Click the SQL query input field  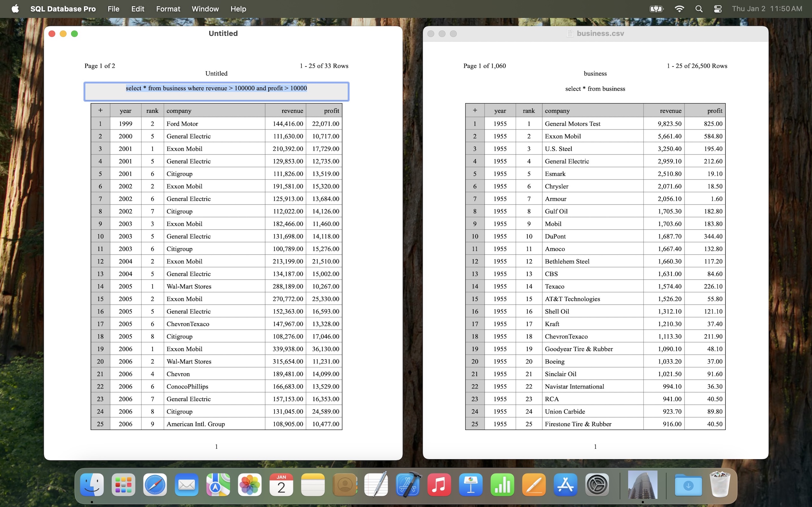point(216,91)
